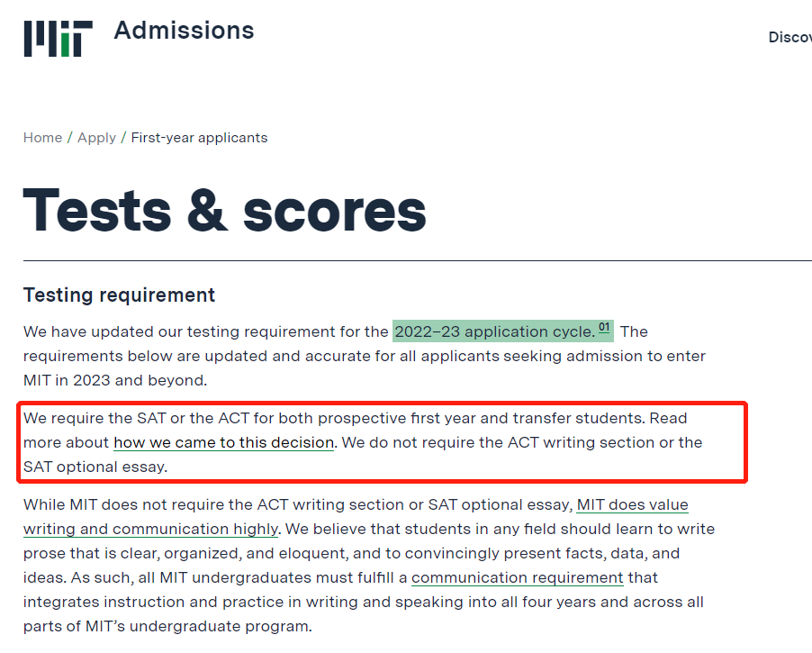812x653 pixels.
Task: Navigate to the Apply breadcrumb
Action: coord(96,138)
